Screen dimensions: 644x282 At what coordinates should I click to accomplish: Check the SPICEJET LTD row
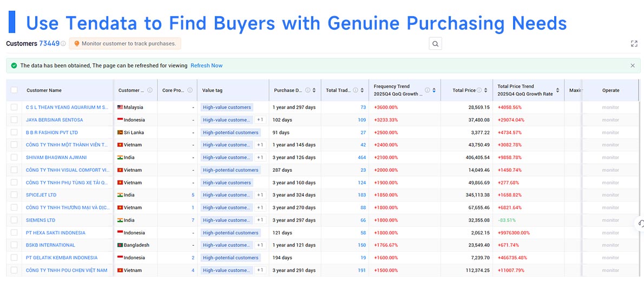click(x=15, y=195)
